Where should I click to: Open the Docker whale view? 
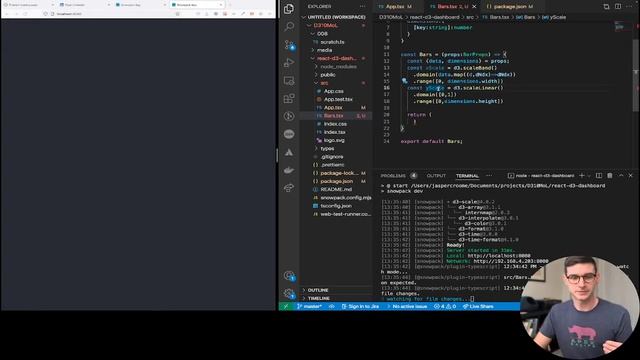pyautogui.click(x=289, y=170)
